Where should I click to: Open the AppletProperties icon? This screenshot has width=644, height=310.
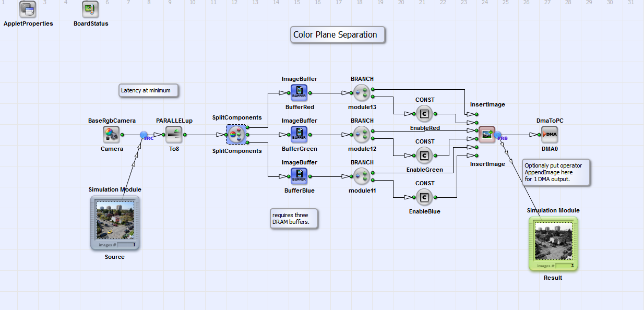pos(28,9)
